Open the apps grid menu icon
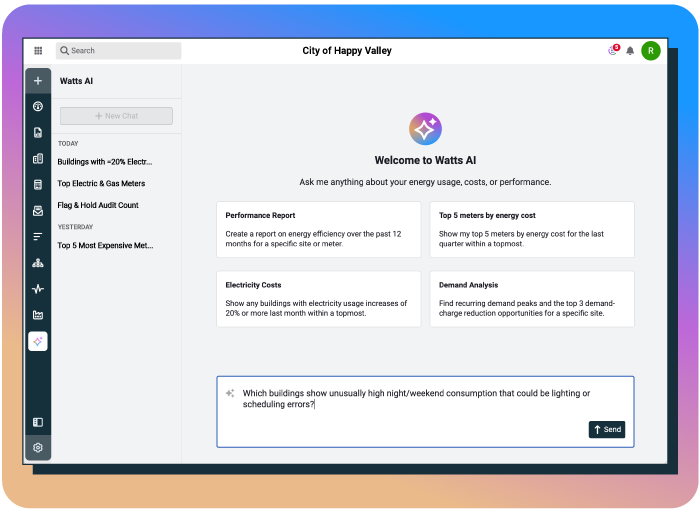Image resolution: width=700 pixels, height=514 pixels. 38,50
